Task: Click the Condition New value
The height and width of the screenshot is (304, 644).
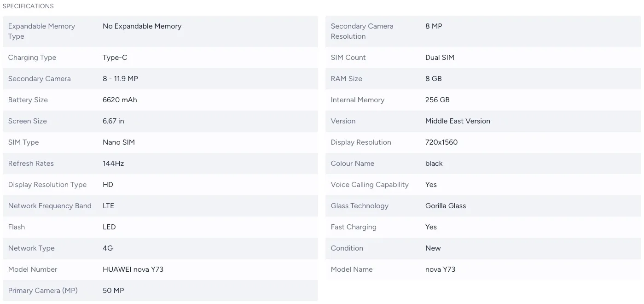Action: (x=433, y=248)
